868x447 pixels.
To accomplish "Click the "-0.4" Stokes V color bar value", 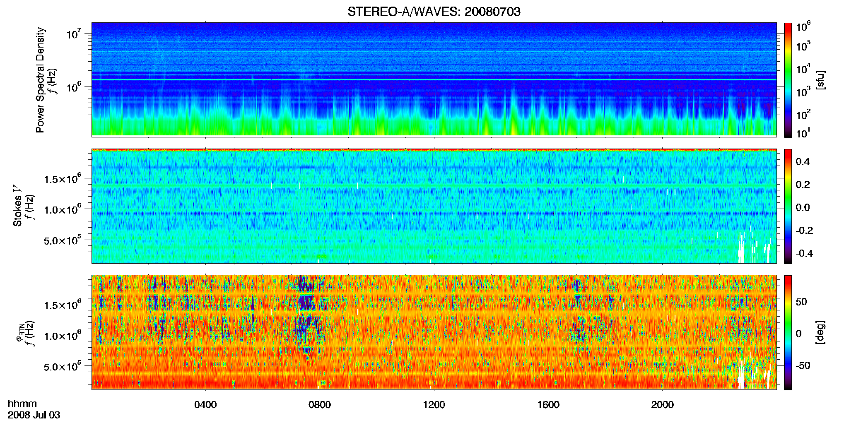I will coord(804,253).
